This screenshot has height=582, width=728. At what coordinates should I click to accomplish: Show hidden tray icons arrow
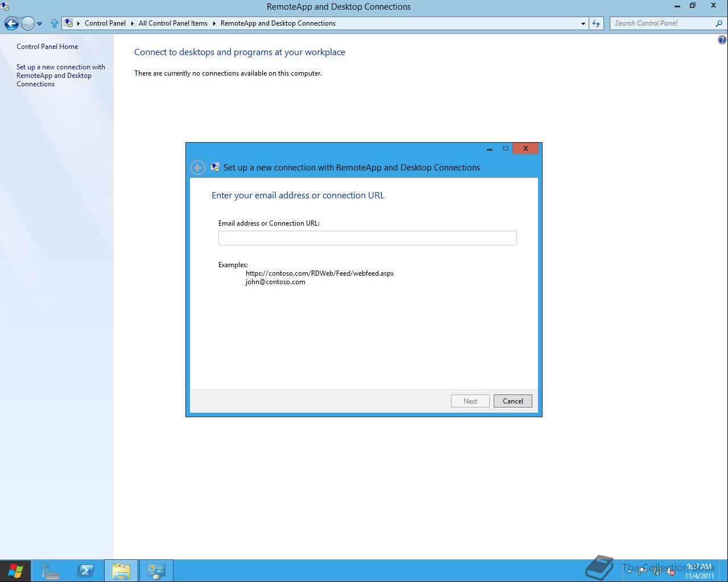tap(629, 571)
